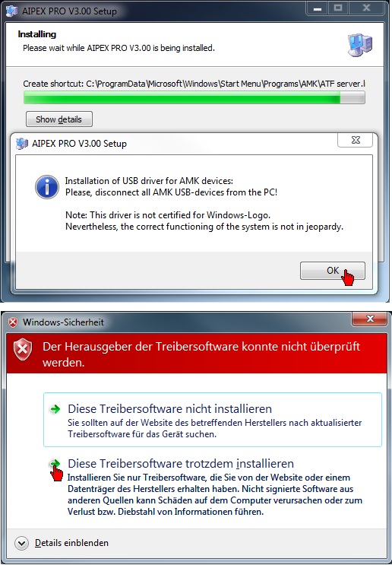The width and height of the screenshot is (392, 565).
Task: Click the red warning banner text
Action: (x=201, y=354)
